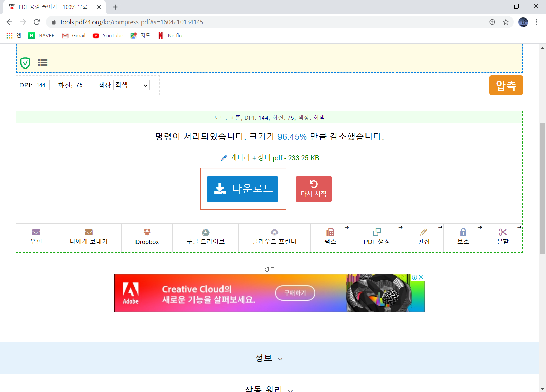Viewport: 546px width, 392px height.
Task: Click the blue 다운로드 download button
Action: click(x=243, y=189)
